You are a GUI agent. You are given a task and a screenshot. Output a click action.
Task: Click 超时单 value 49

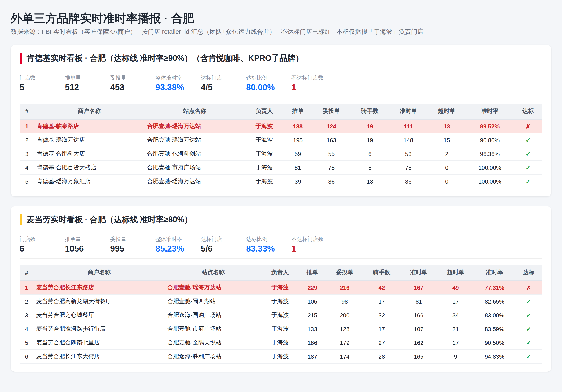(x=455, y=288)
